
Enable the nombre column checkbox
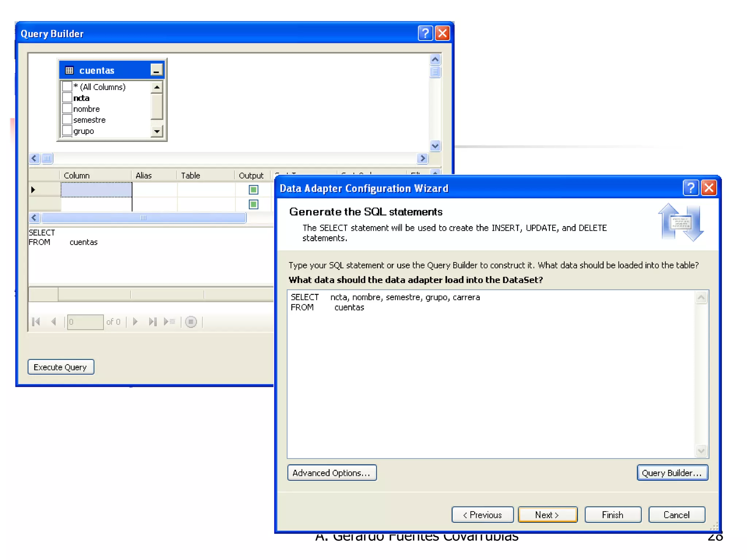coord(67,109)
